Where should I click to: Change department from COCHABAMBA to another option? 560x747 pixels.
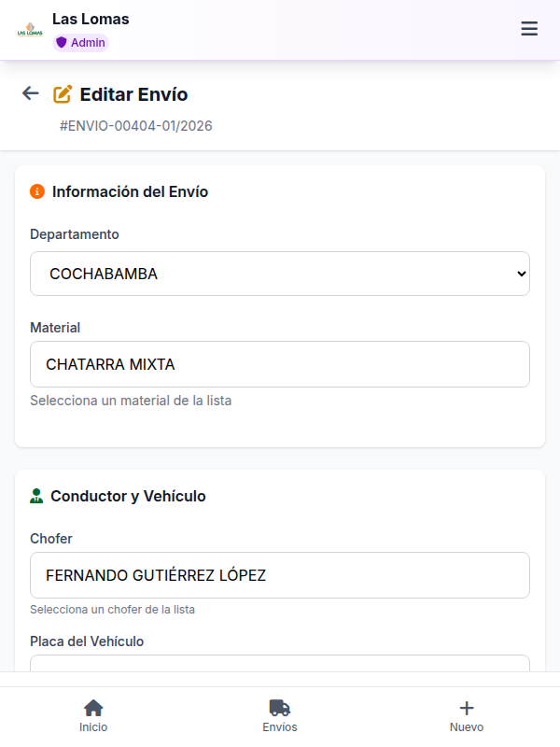(x=280, y=274)
